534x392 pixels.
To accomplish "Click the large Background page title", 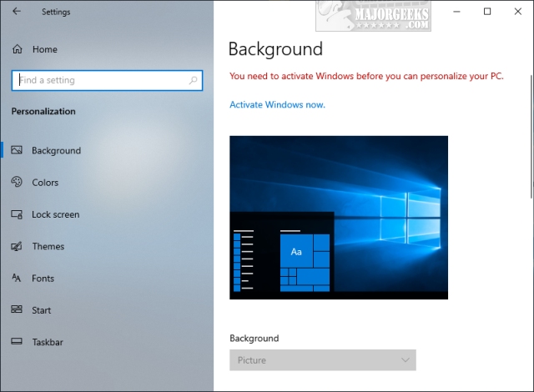I will [275, 50].
